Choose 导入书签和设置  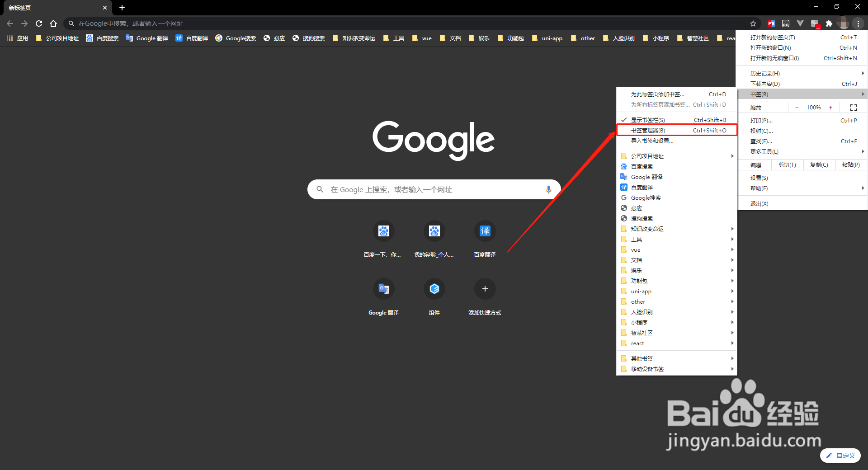click(677, 141)
